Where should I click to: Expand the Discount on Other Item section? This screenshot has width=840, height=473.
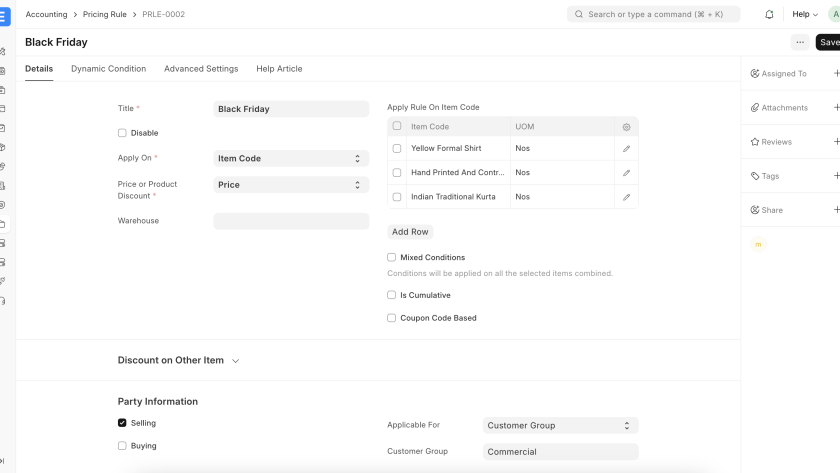178,360
